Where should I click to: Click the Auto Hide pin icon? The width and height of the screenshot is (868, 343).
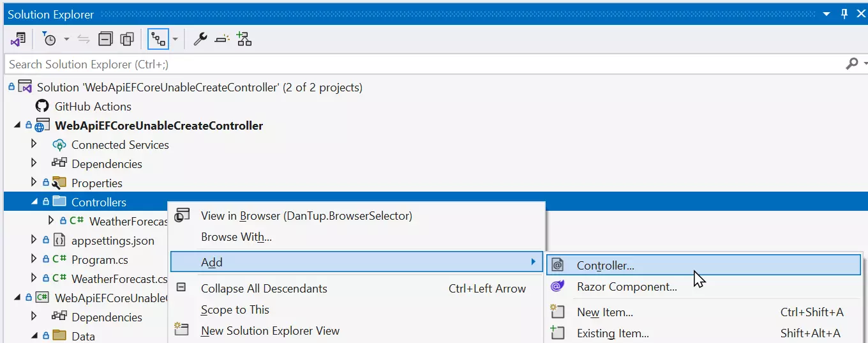(844, 14)
